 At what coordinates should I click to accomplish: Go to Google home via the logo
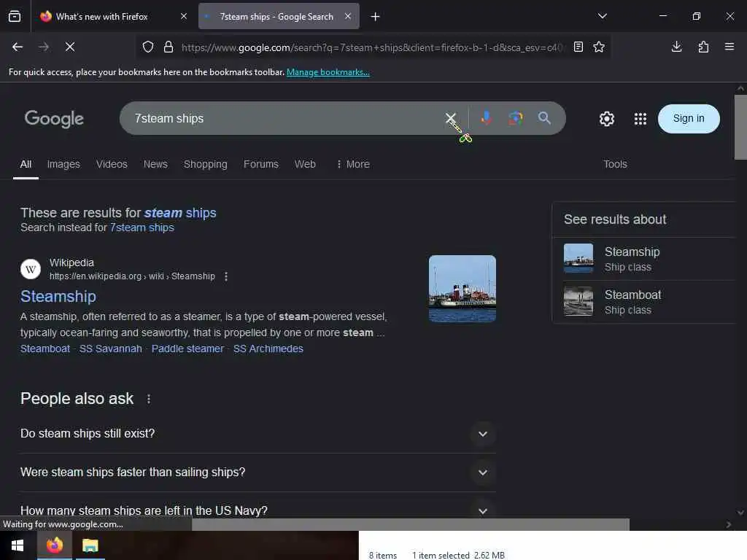[54, 119]
